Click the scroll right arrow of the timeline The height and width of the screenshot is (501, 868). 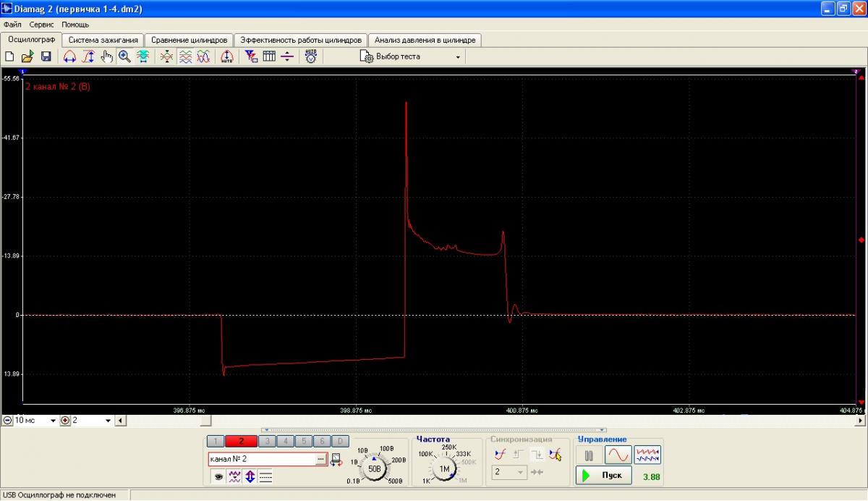(x=860, y=421)
